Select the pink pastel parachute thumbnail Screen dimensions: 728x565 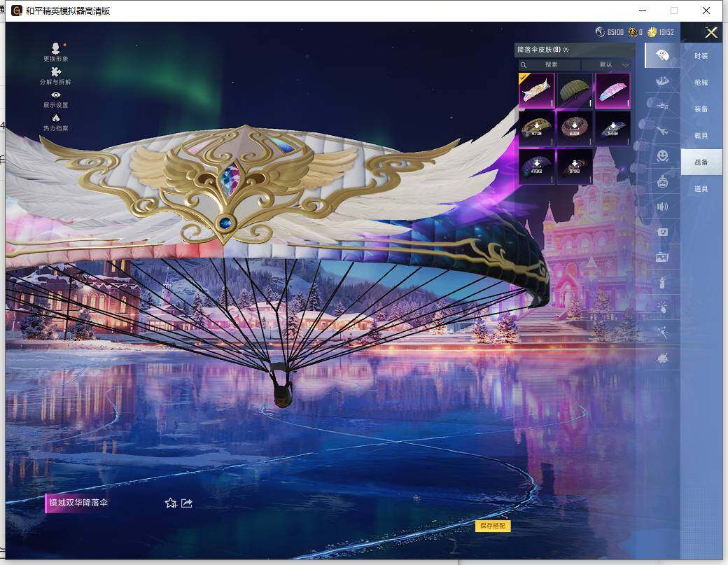613,90
